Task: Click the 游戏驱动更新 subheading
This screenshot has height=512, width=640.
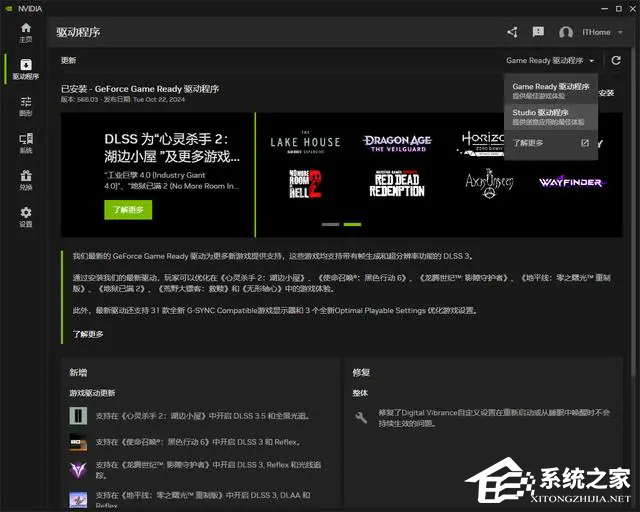Action: (x=92, y=393)
